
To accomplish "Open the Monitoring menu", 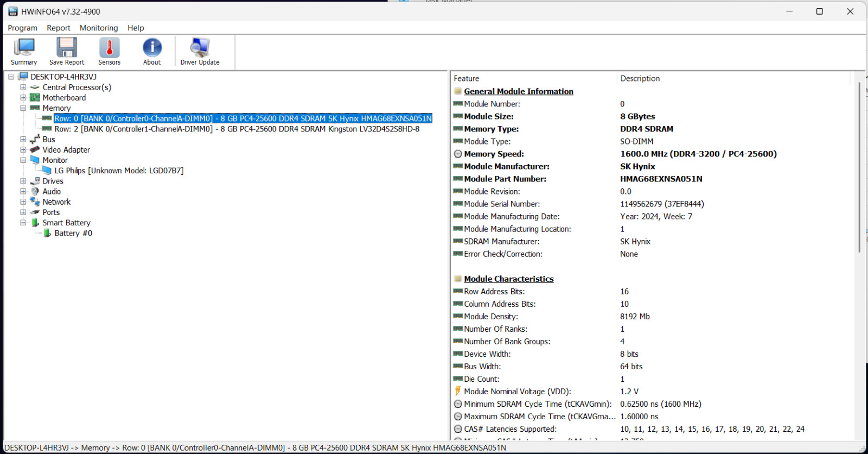I will coord(99,28).
